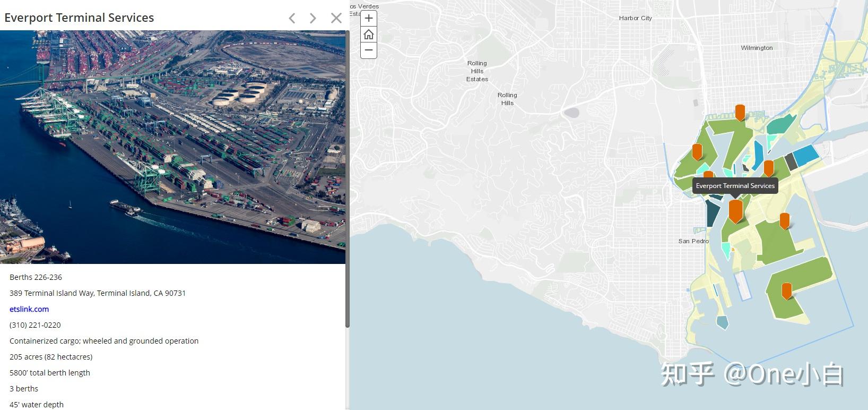Click the info panel's vertical scrollbar

[348, 179]
